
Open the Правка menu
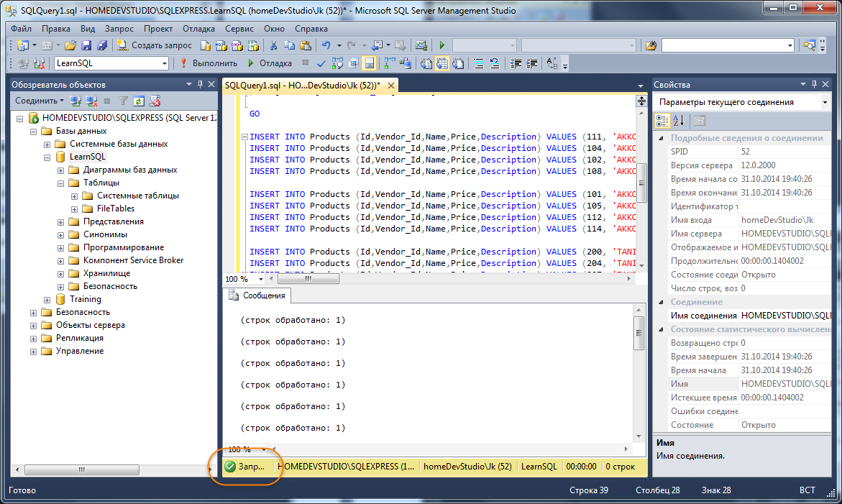coord(56,29)
